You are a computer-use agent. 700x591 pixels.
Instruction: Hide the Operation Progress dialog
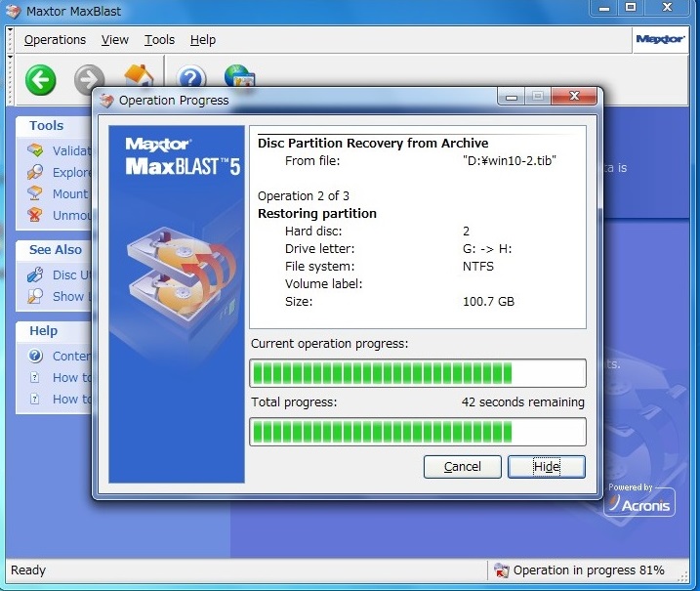pos(547,467)
